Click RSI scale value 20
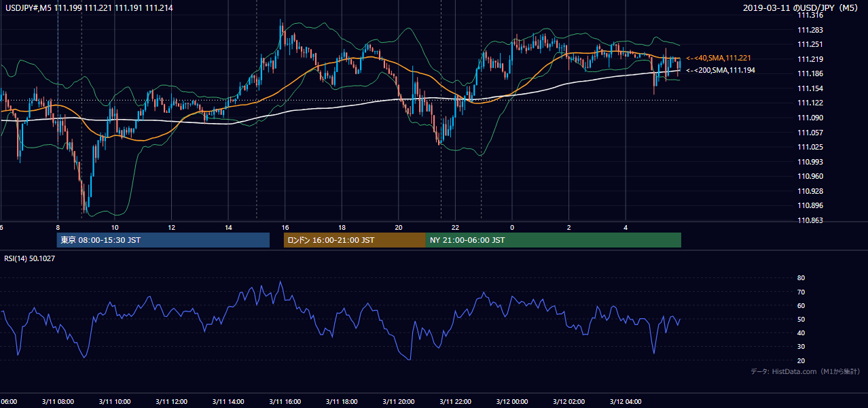This screenshot has width=868, height=408. (x=801, y=360)
